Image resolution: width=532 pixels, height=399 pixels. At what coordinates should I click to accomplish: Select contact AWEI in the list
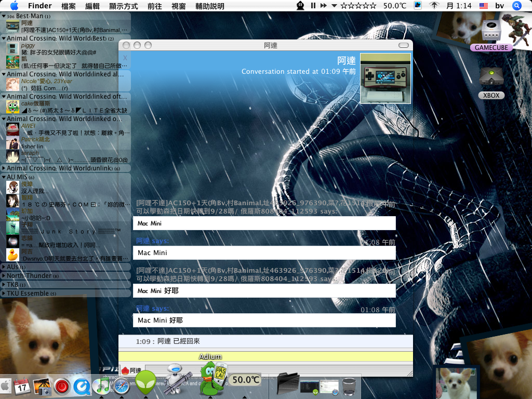tap(65, 129)
